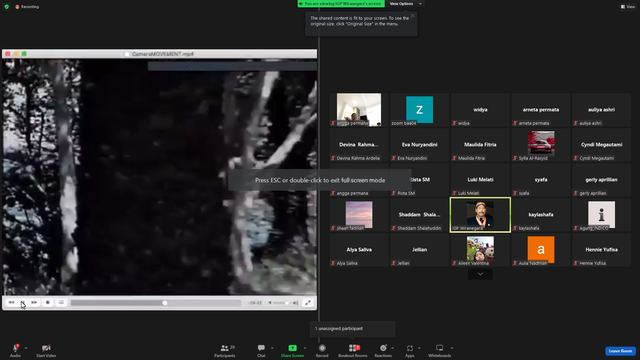Click the max volume speaker icon
The width and height of the screenshot is (640, 360).
[296, 303]
